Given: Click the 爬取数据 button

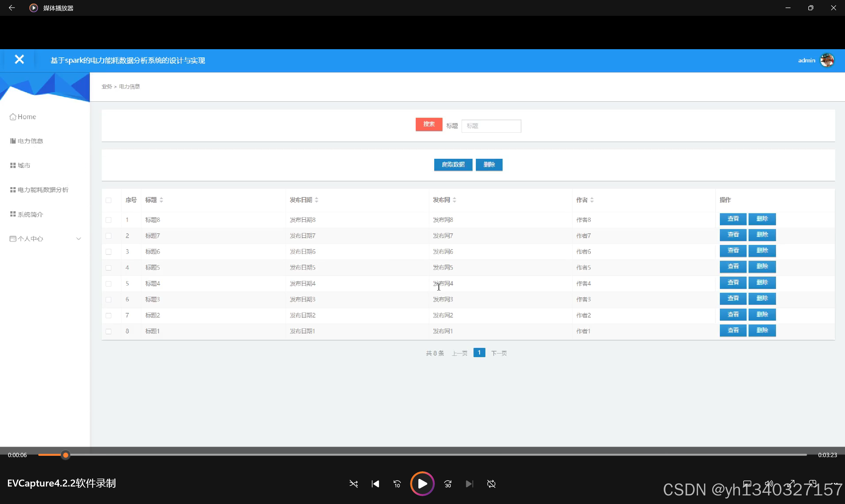Looking at the screenshot, I should coord(453,165).
